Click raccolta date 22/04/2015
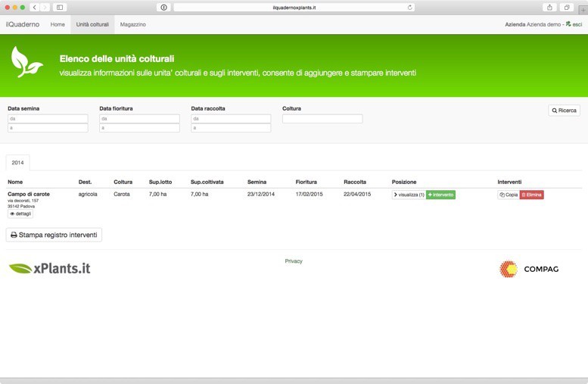This screenshot has height=384, width=588. tap(357, 194)
